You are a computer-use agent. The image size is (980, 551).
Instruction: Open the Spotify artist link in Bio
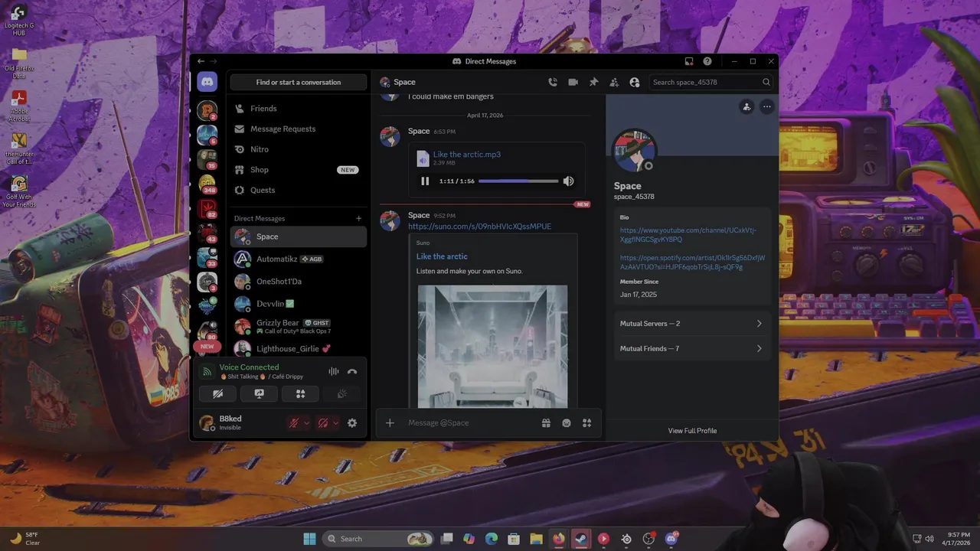tap(692, 262)
